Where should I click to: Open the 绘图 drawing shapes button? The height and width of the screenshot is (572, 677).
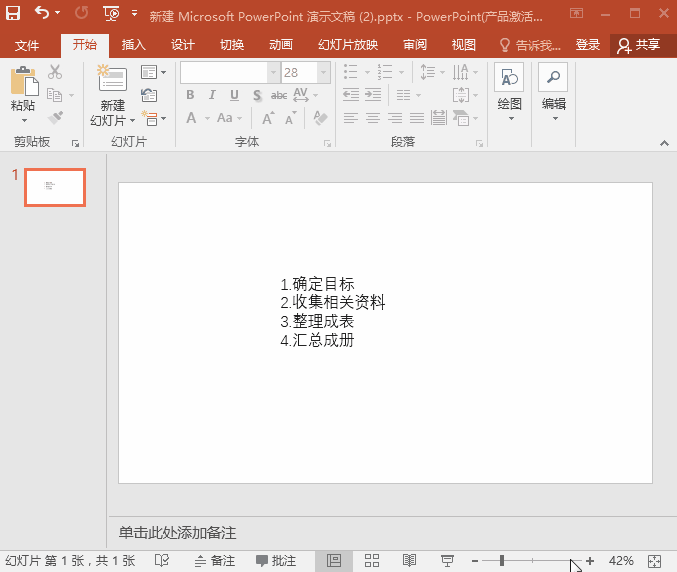point(509,79)
